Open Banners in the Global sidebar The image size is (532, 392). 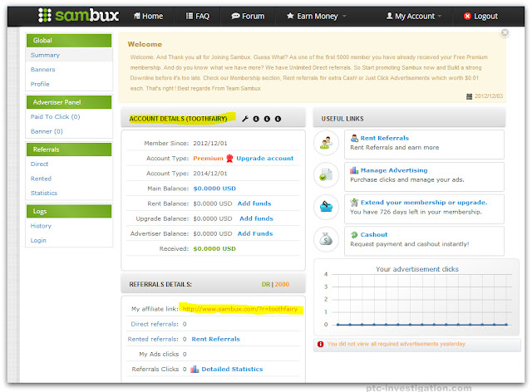coord(42,70)
